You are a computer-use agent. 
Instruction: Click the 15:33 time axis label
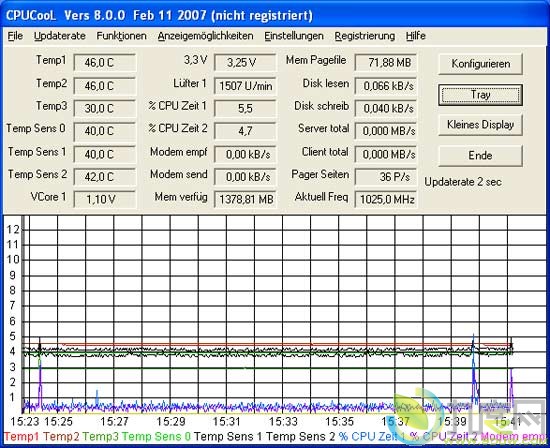[x=283, y=421]
